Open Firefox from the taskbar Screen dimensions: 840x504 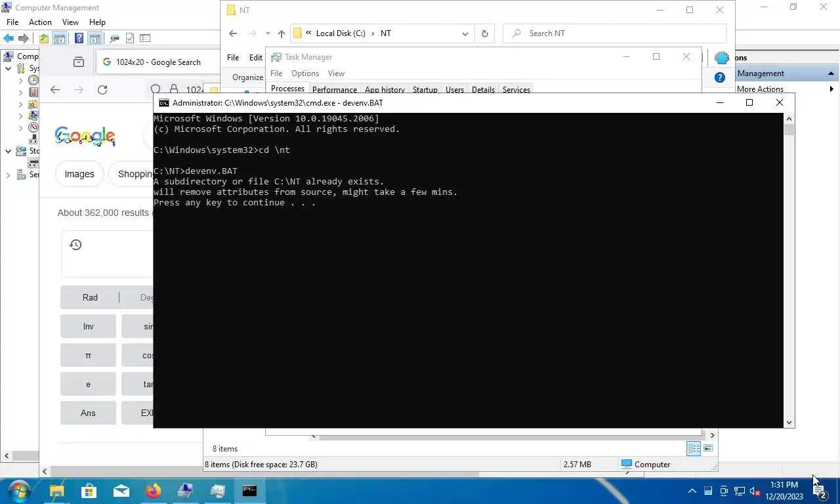tap(154, 491)
